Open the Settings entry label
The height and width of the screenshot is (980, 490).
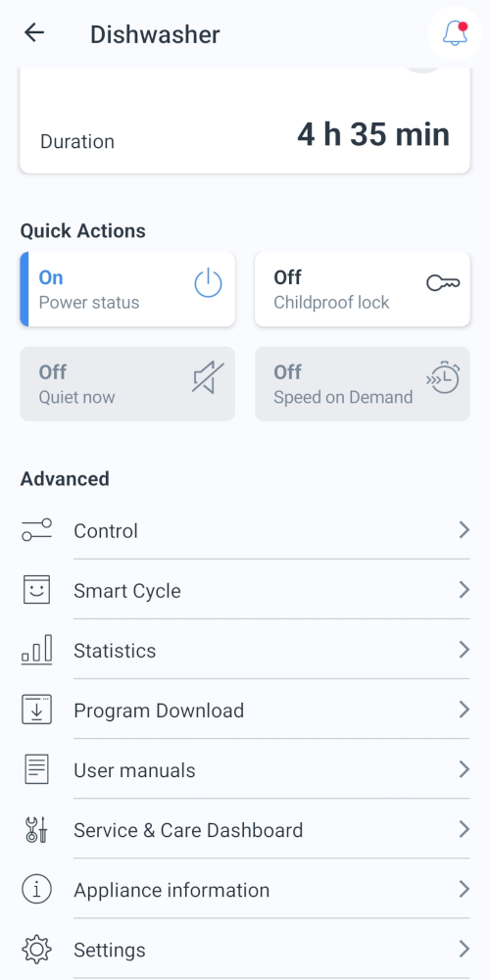point(110,950)
